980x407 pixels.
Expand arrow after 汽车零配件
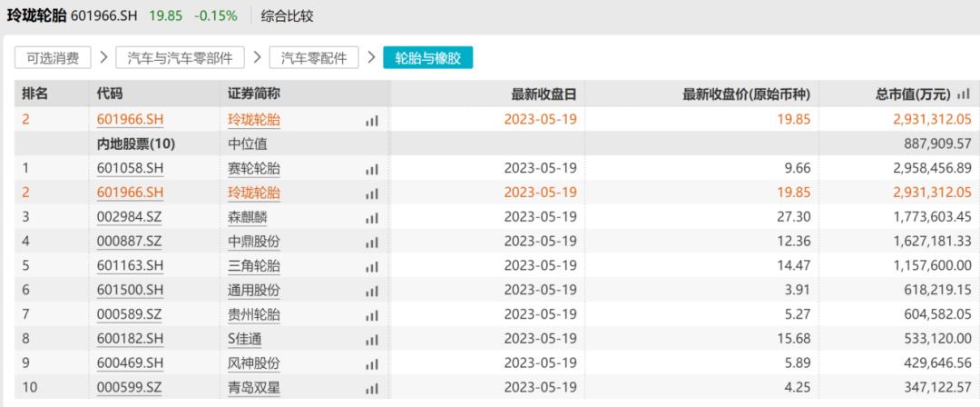371,57
